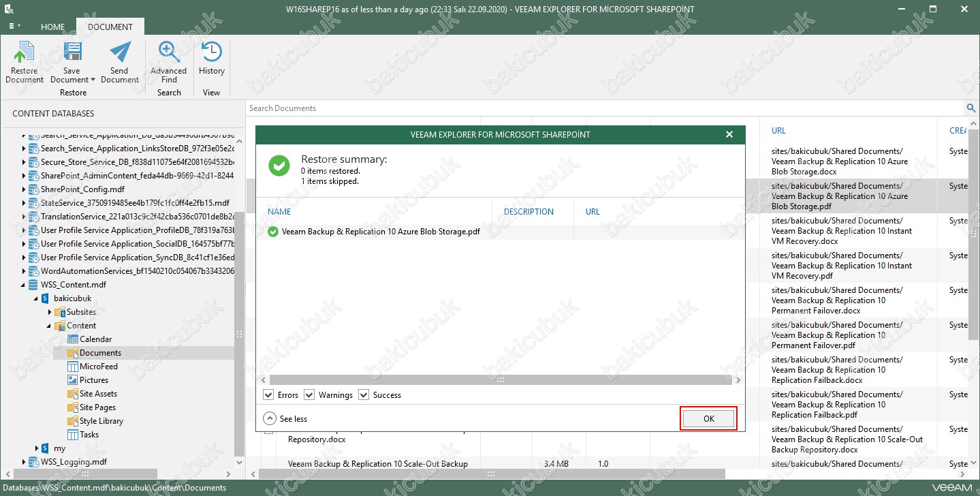This screenshot has height=496, width=980.
Task: Select MicroFeed list icon
Action: [x=73, y=367]
